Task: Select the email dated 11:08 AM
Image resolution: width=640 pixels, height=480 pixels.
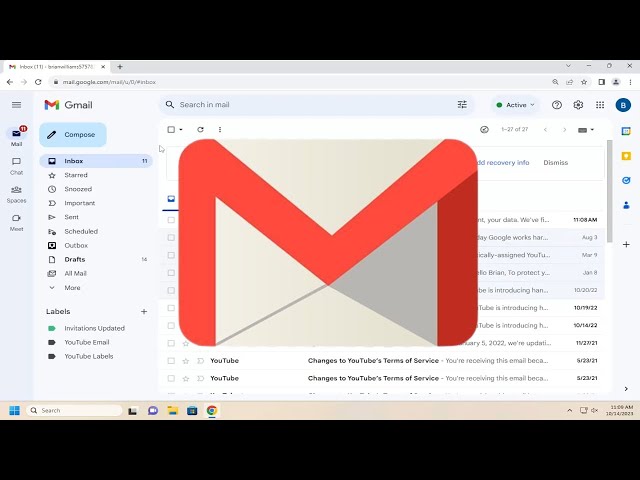Action: click(171, 220)
